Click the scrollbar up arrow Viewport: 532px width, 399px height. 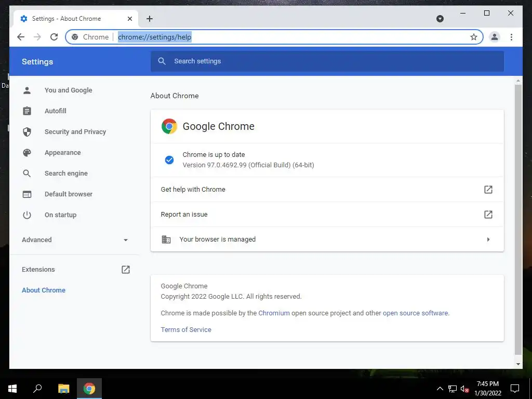518,81
